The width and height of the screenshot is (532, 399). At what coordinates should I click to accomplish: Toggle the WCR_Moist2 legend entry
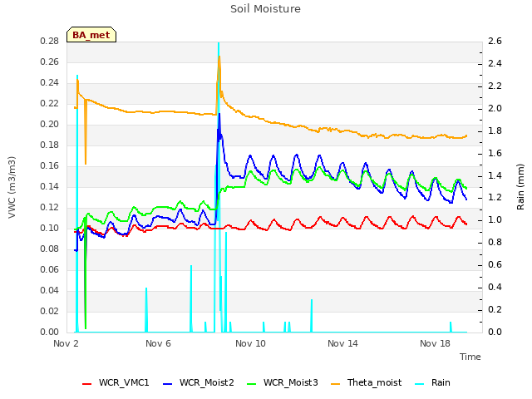(x=199, y=382)
